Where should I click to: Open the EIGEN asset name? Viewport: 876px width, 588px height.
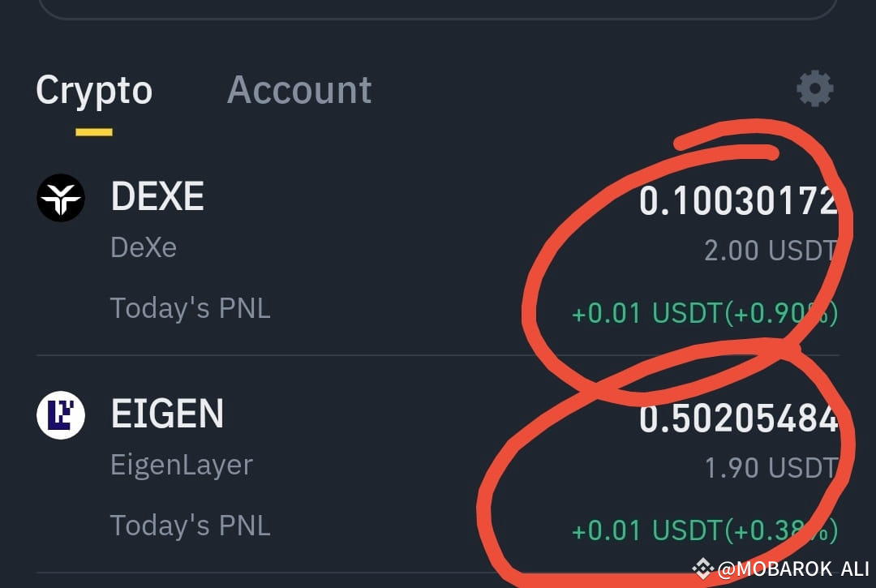tap(167, 414)
